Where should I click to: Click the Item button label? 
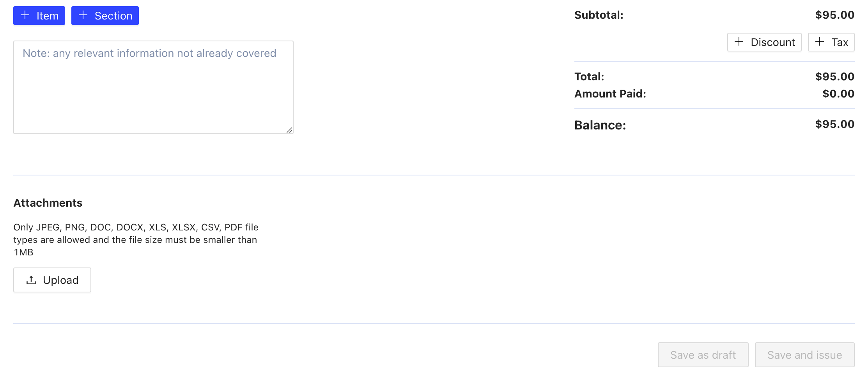click(48, 16)
